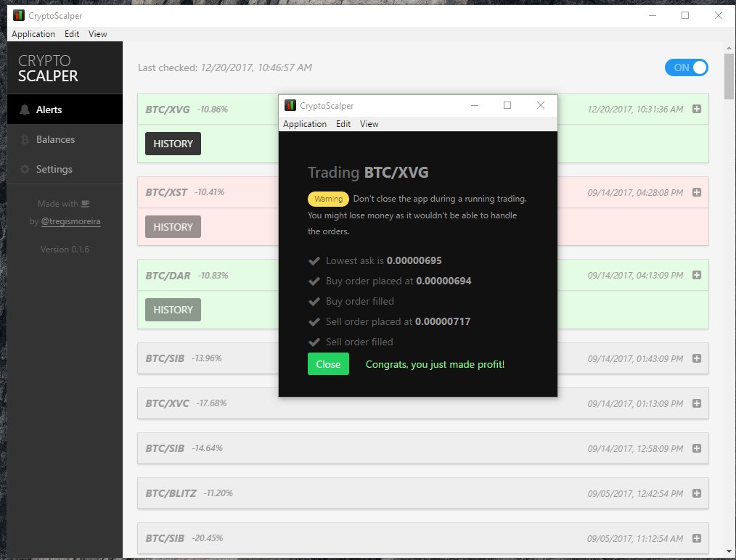
Task: Minimize the main CryptoScalper window
Action: 653,15
